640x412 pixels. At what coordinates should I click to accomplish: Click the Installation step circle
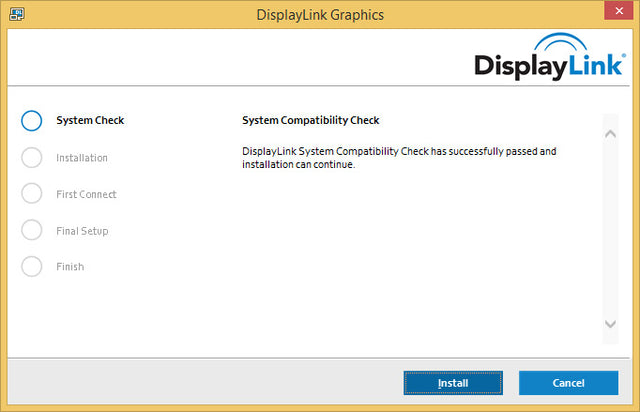[x=31, y=157]
